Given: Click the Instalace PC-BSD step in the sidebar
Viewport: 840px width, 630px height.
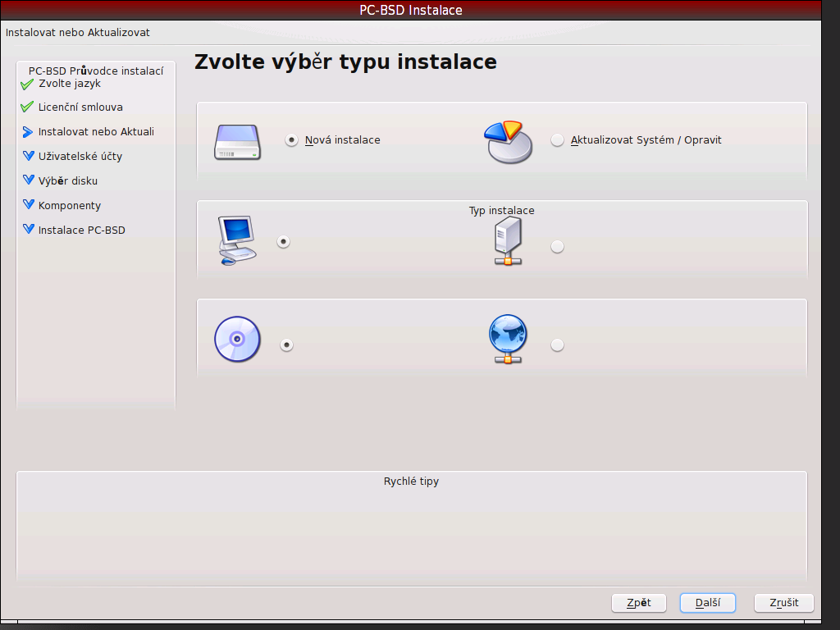Looking at the screenshot, I should tap(81, 231).
